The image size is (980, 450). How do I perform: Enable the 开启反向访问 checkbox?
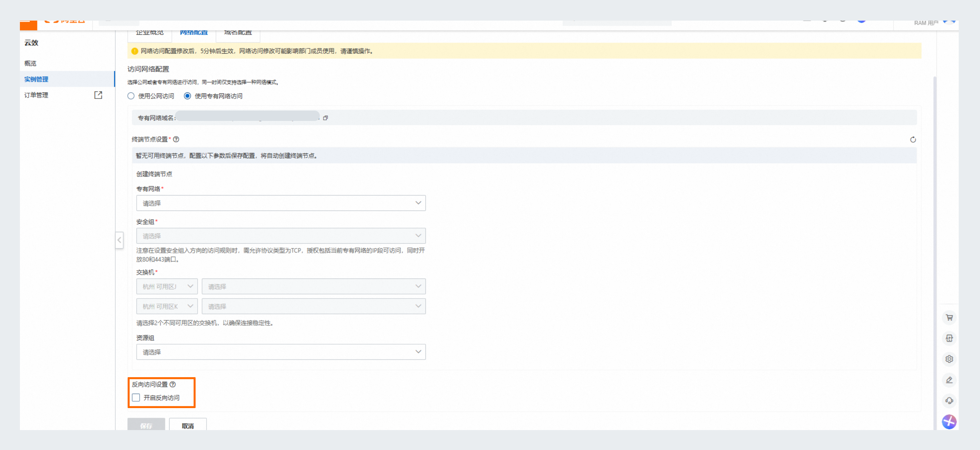[136, 397]
